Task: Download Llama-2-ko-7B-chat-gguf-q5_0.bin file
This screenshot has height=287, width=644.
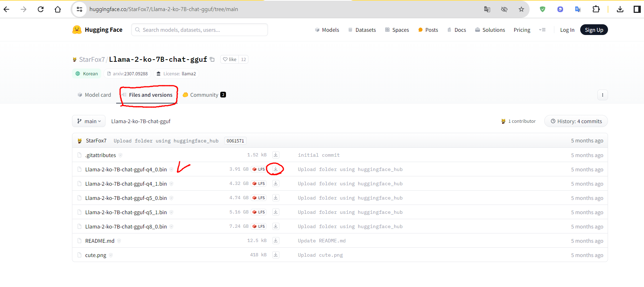Action: click(x=275, y=198)
